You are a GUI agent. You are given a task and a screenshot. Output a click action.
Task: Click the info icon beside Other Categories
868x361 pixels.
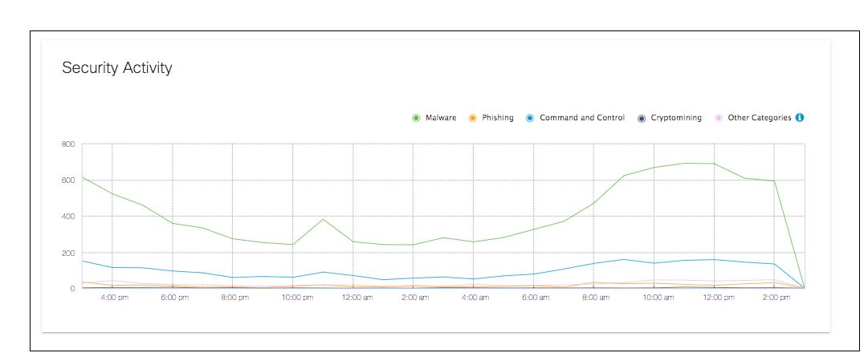[x=800, y=118]
